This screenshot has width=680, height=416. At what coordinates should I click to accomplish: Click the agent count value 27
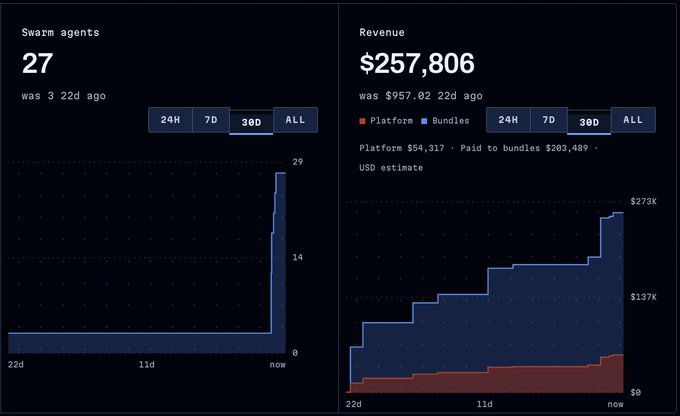point(37,63)
